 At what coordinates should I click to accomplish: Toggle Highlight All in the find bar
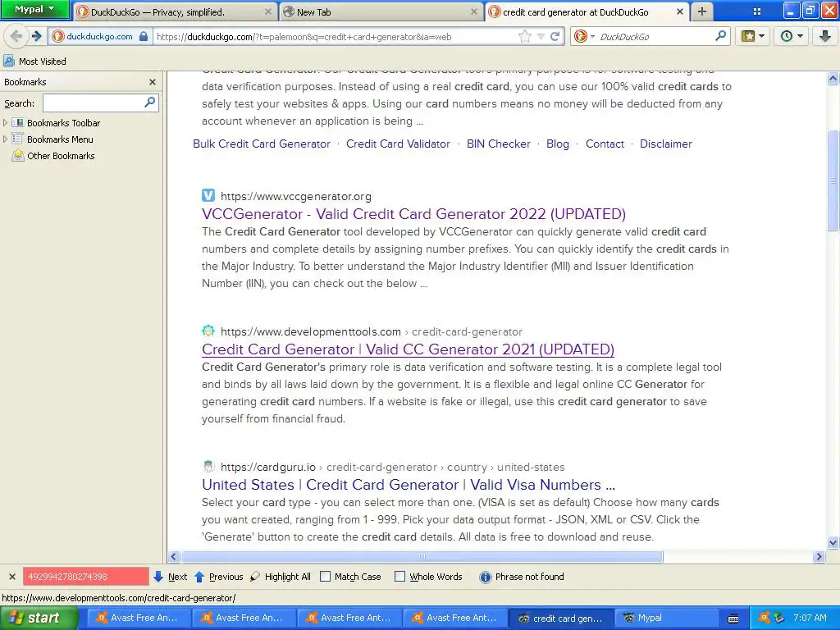(281, 577)
